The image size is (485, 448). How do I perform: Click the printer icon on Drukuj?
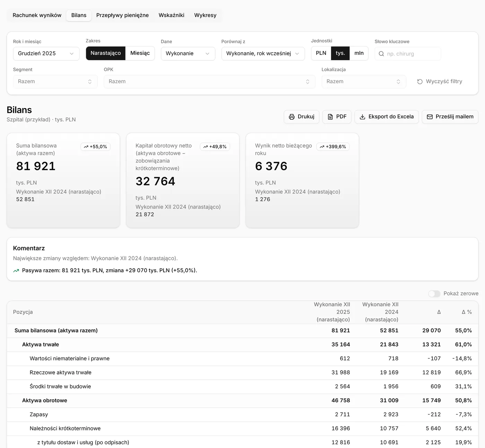(292, 117)
